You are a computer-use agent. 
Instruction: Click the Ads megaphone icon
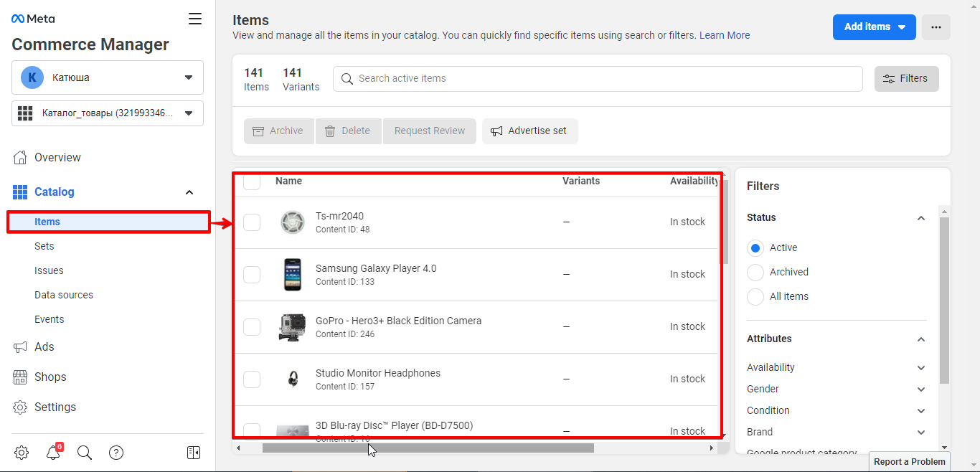pos(21,346)
